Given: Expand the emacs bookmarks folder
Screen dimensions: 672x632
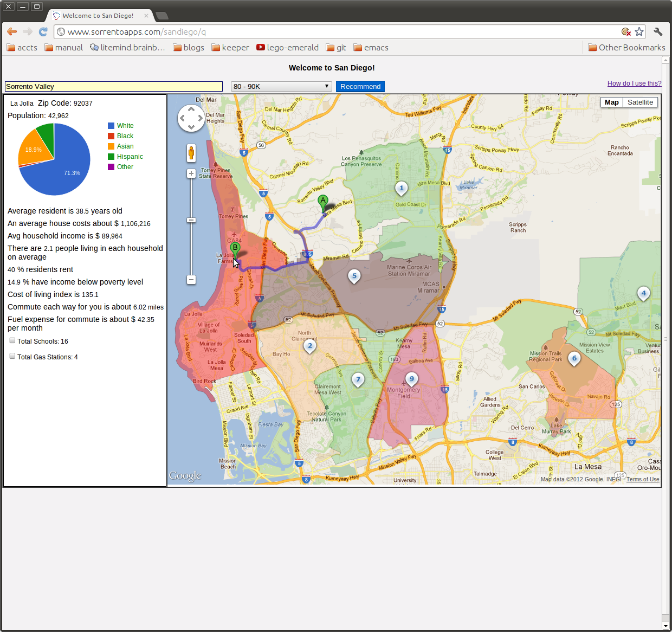Looking at the screenshot, I should [371, 48].
